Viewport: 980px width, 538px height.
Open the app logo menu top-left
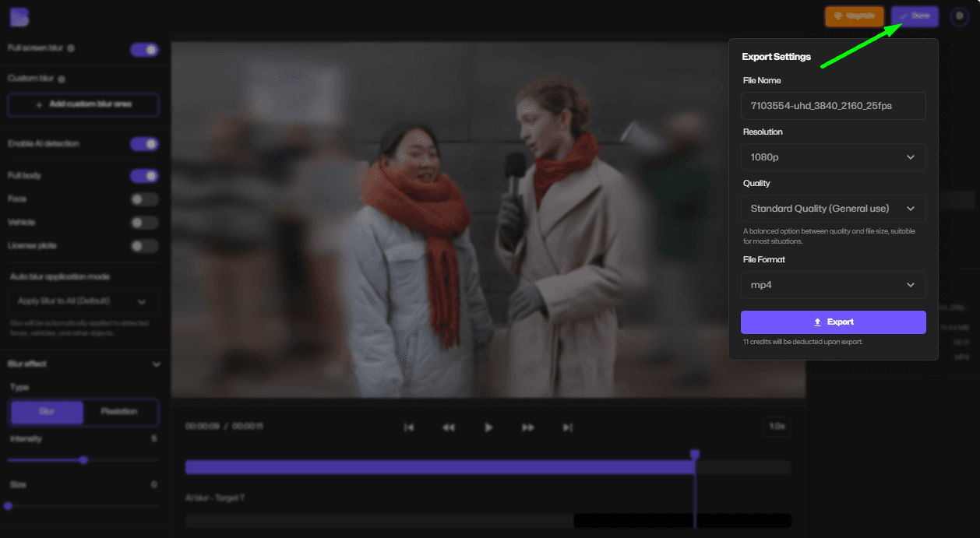click(x=19, y=16)
